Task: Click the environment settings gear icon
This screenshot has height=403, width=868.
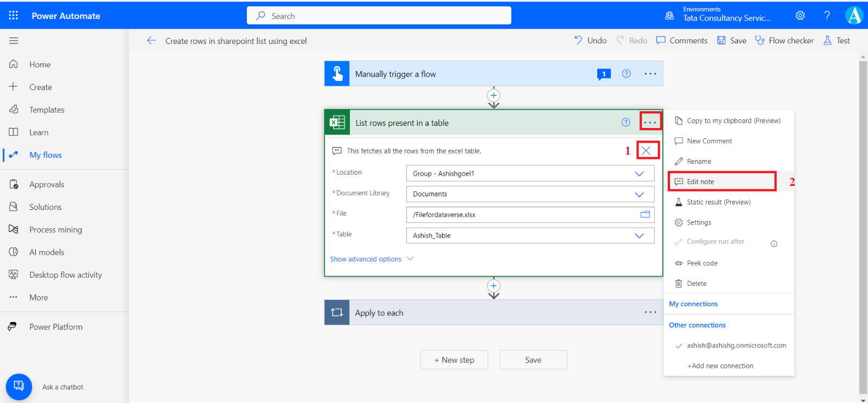Action: [x=800, y=16]
